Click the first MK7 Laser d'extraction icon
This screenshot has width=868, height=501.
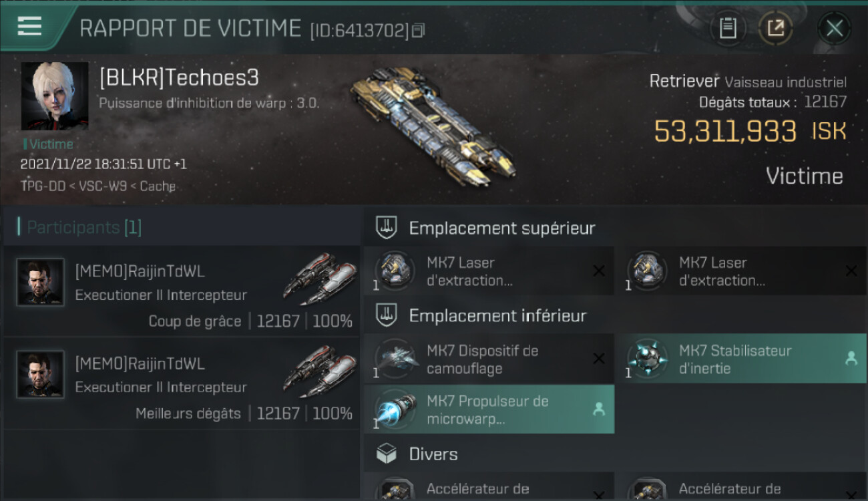pos(394,270)
